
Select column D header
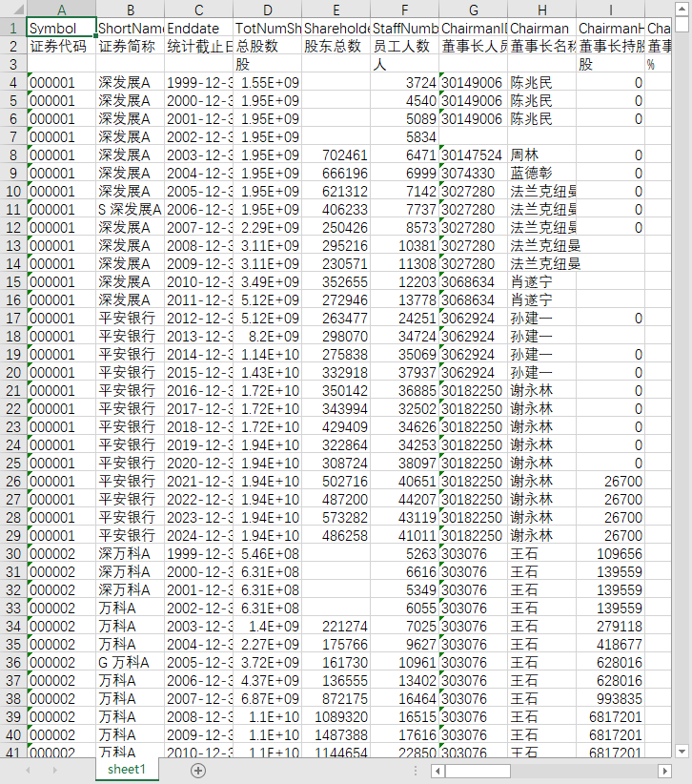click(267, 10)
